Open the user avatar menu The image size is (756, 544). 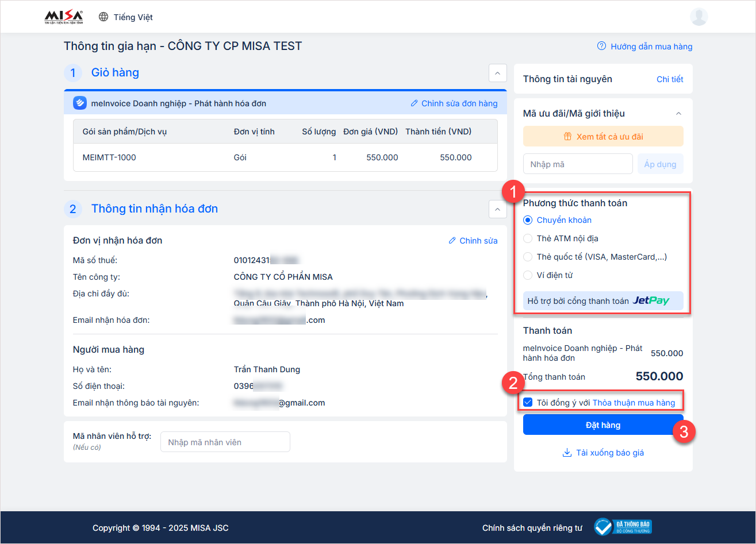click(x=699, y=17)
